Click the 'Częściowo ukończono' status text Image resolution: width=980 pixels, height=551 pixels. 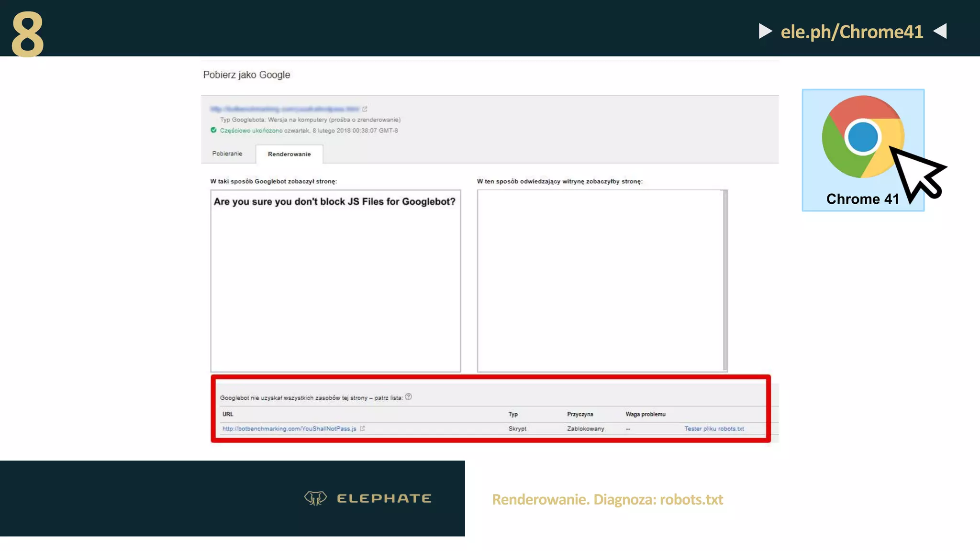(251, 131)
